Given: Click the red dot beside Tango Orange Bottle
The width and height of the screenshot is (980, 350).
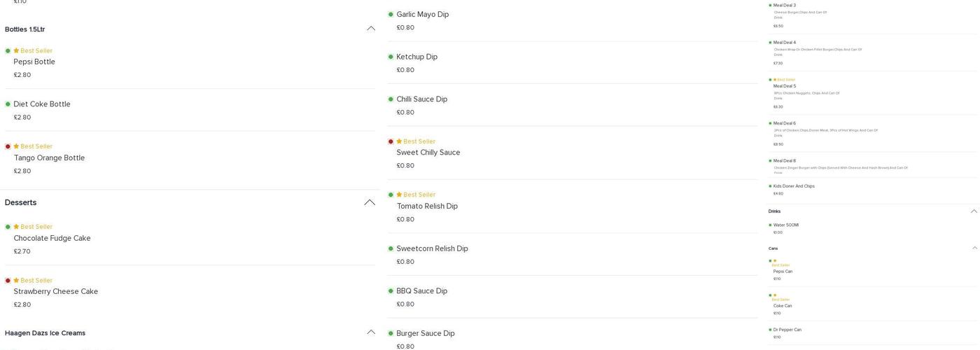Looking at the screenshot, I should (x=8, y=146).
